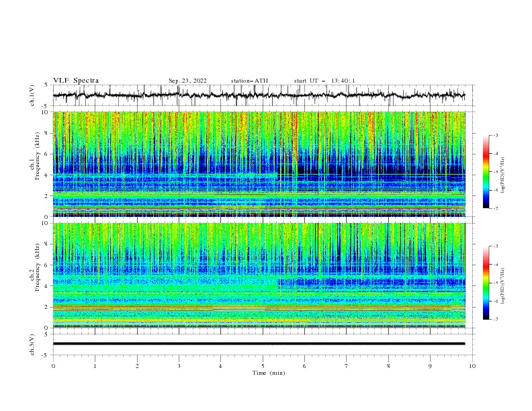Click the ch.2 frequency tick label "4"
The image size is (532, 411).
click(46, 286)
